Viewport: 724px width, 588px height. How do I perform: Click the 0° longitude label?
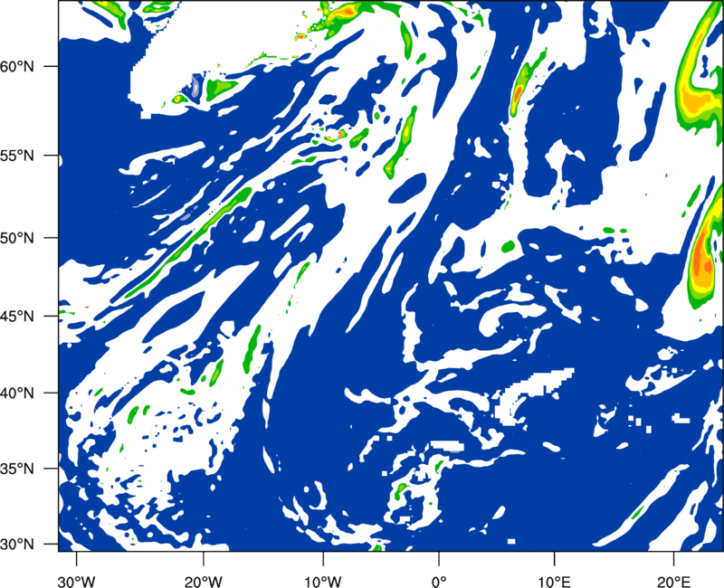coord(438,582)
